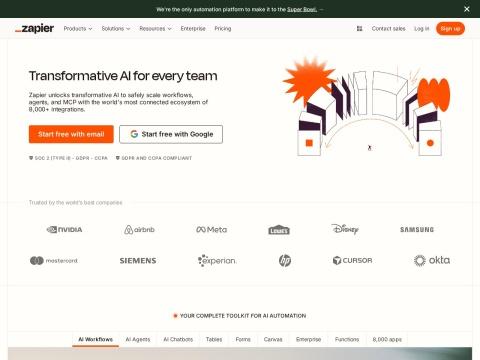
Task: Open the Pricing page
Action: (x=223, y=29)
